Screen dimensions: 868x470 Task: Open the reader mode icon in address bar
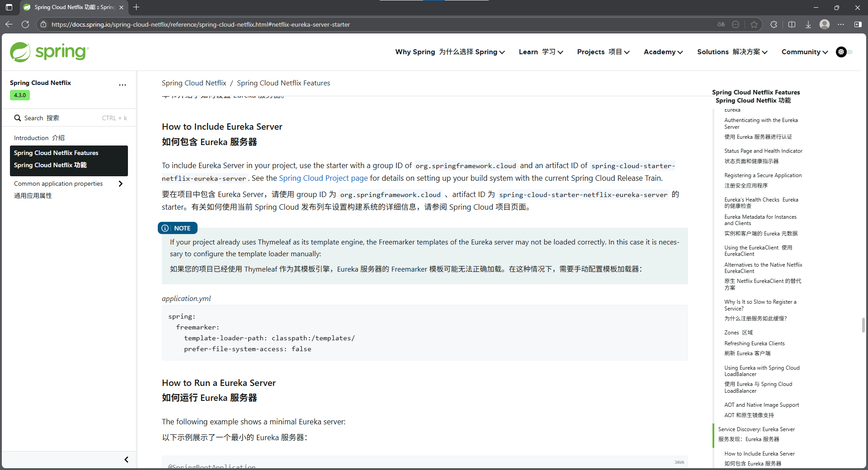pos(736,24)
